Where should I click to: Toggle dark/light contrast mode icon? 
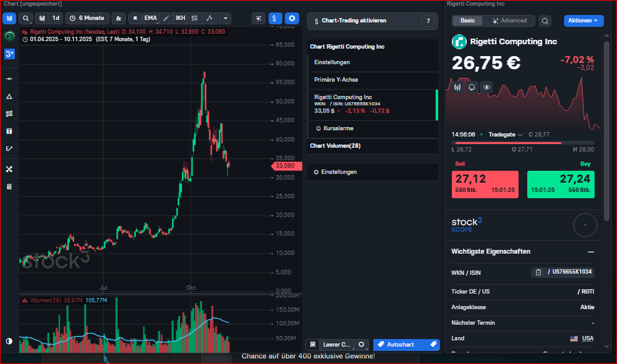pos(9,341)
